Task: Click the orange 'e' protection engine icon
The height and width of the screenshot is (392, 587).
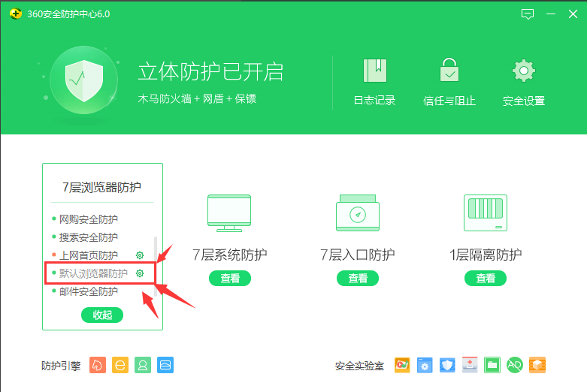Action: [120, 365]
